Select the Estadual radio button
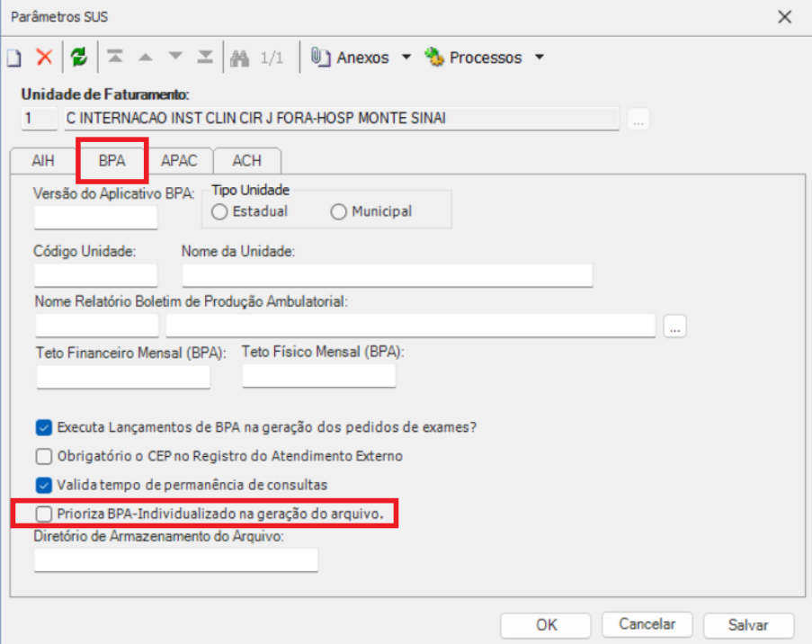Image resolution: width=812 pixels, height=644 pixels. (218, 211)
